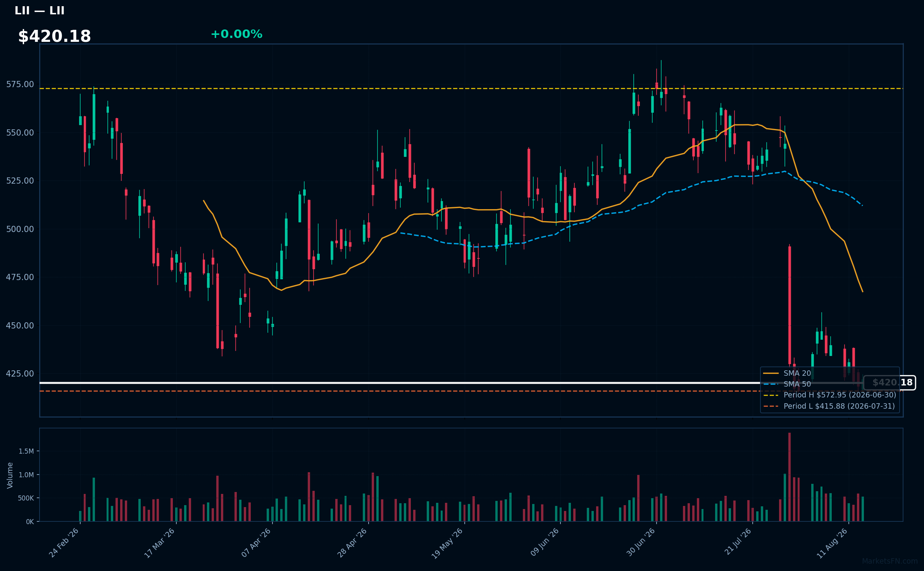Select the 24 Feb '26 date label
The width and height of the screenshot is (924, 571).
64,543
